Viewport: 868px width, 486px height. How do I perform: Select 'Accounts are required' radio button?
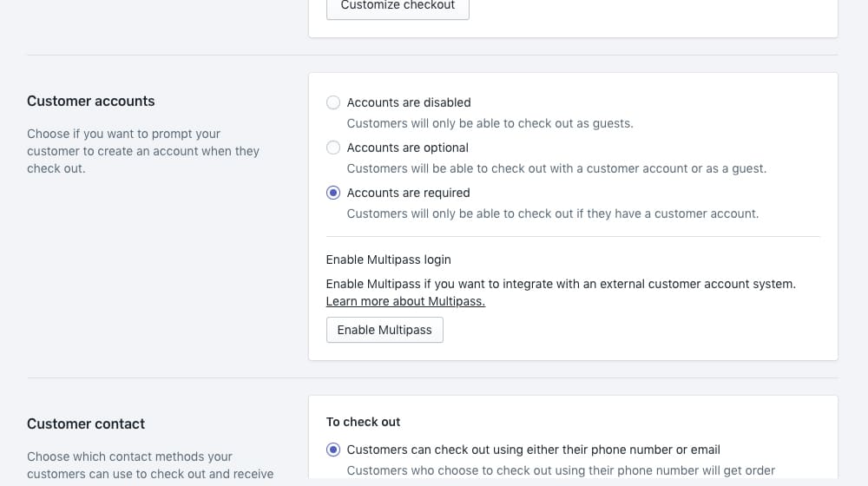(x=333, y=193)
